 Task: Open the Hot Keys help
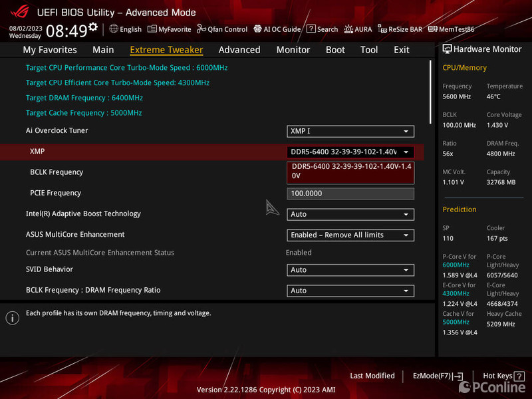tap(502, 376)
